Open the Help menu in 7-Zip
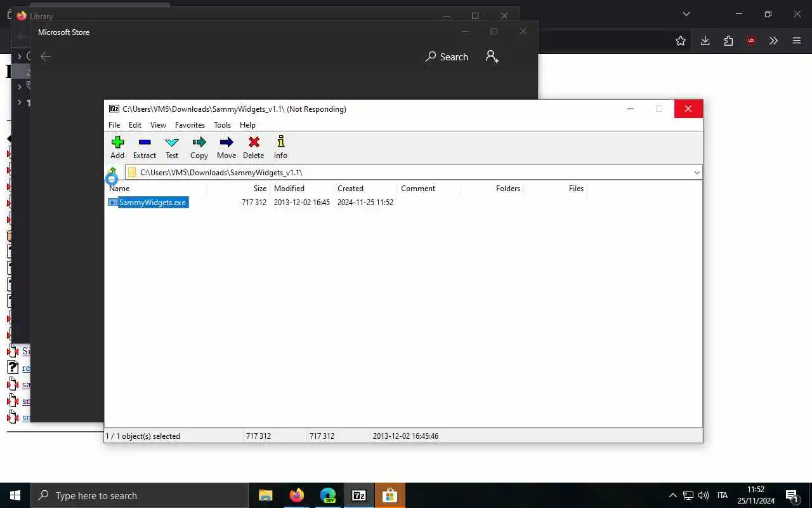This screenshot has height=508, width=812. click(247, 125)
